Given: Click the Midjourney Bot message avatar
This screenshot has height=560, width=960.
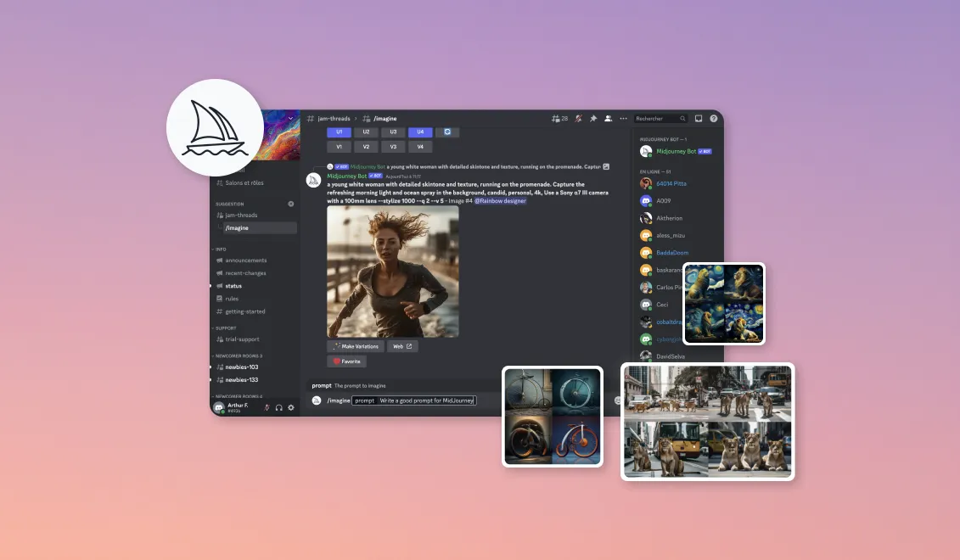Looking at the screenshot, I should click(313, 181).
